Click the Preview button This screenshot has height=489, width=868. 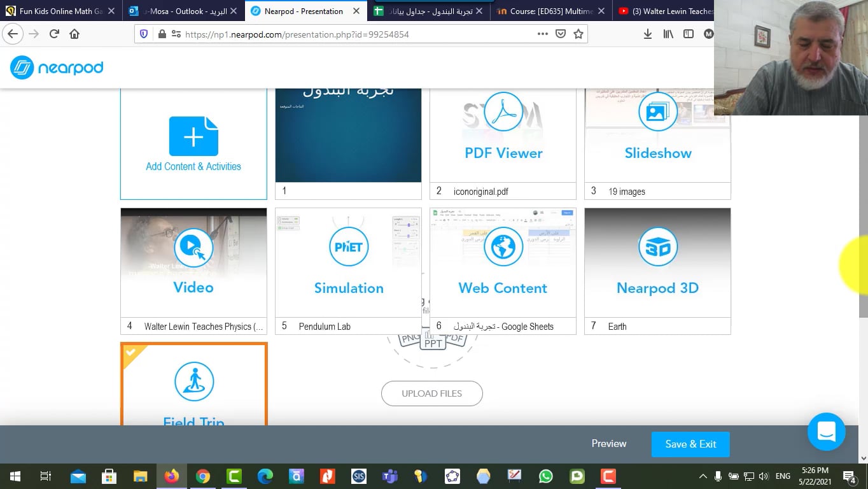(x=609, y=444)
